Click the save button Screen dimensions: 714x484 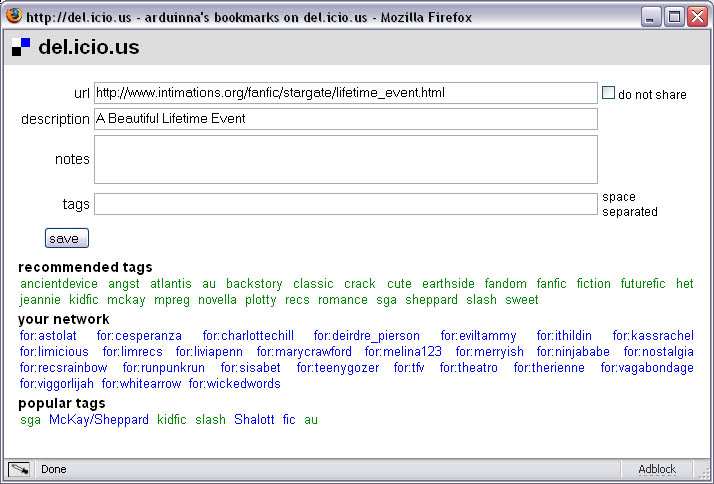[66, 238]
